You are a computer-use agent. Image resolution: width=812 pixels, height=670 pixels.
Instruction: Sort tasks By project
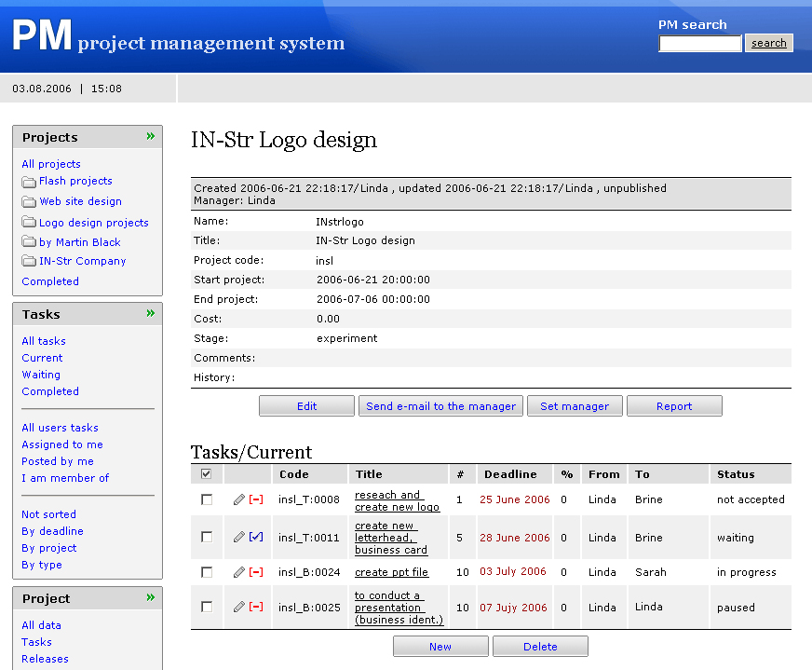click(x=49, y=548)
